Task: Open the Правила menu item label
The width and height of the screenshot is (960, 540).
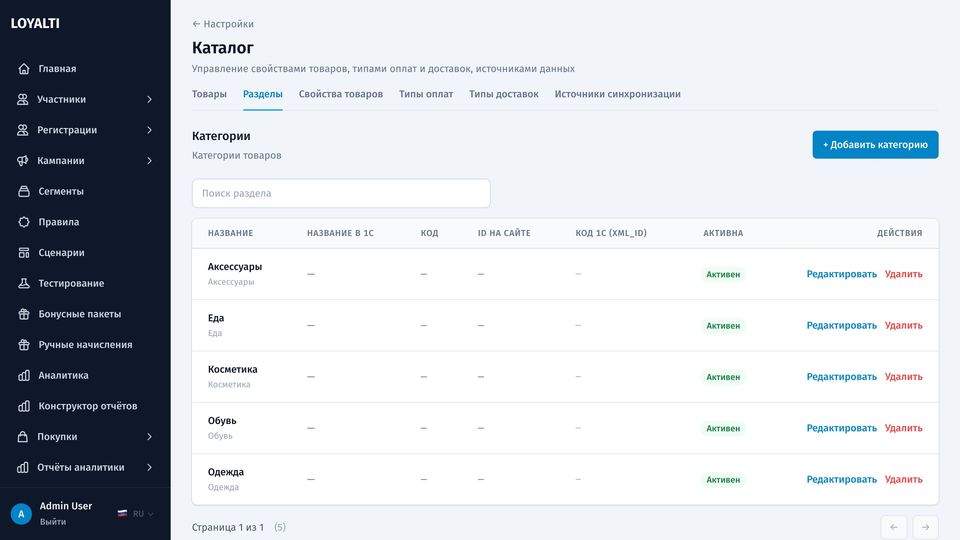Action: (x=59, y=222)
